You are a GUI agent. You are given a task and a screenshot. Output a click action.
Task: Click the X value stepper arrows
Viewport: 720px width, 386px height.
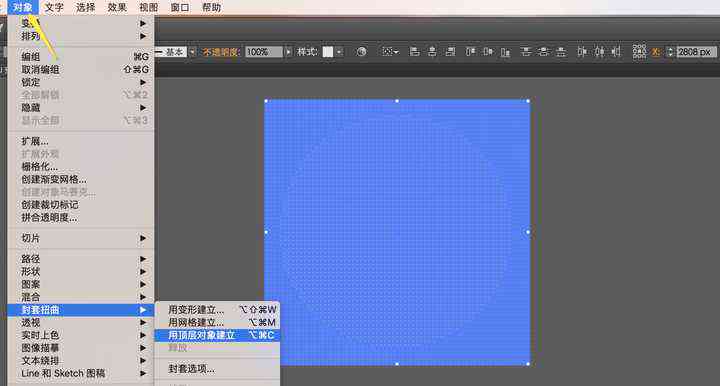[670, 52]
